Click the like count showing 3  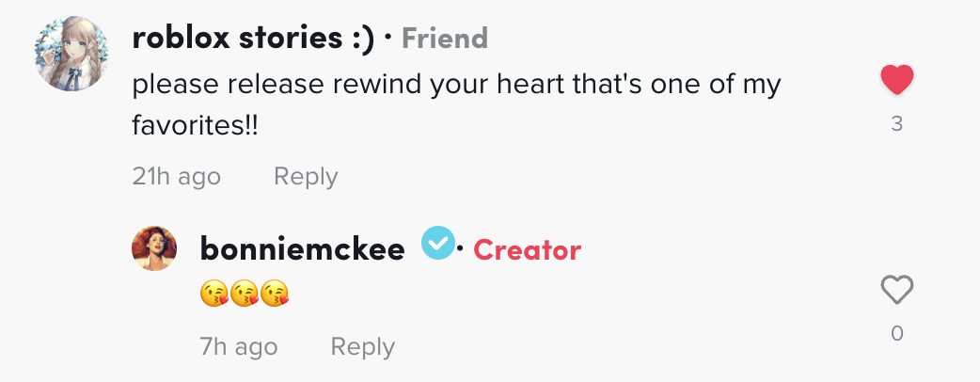click(x=896, y=123)
